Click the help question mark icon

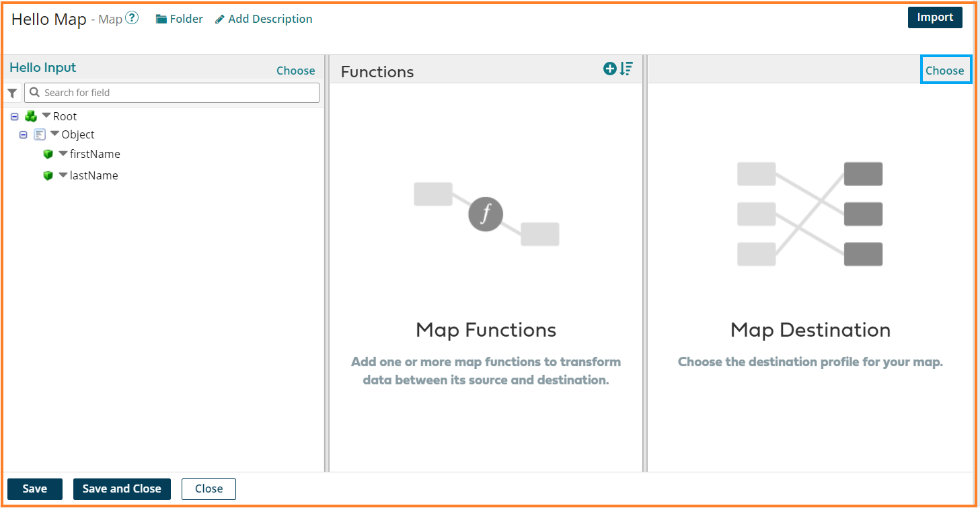[x=132, y=19]
